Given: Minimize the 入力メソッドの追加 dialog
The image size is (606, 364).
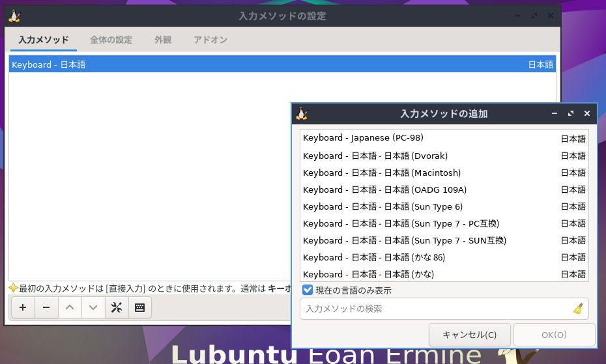Looking at the screenshot, I should coord(555,113).
